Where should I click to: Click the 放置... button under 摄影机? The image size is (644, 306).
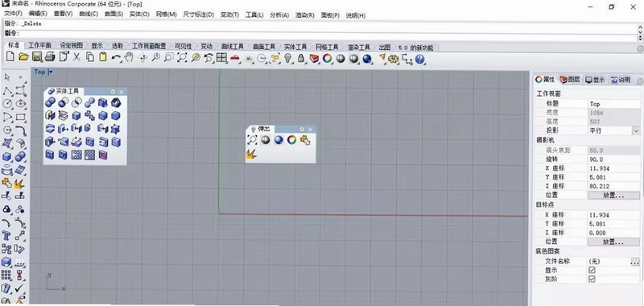point(613,196)
